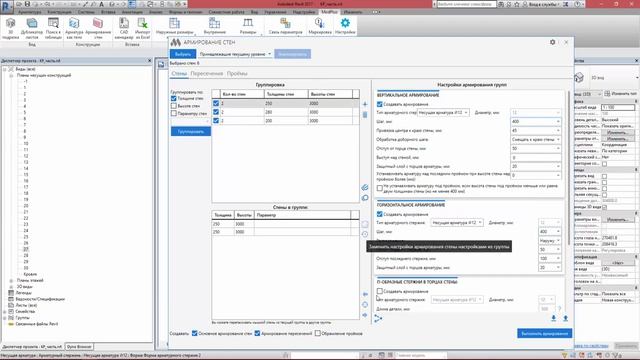The image size is (640, 360).
Task: Open the Архитектура ribbon tab
Action: [x=29, y=12]
